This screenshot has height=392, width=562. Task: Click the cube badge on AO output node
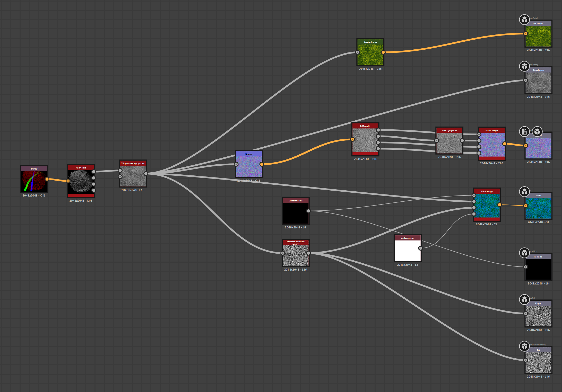tap(524, 346)
